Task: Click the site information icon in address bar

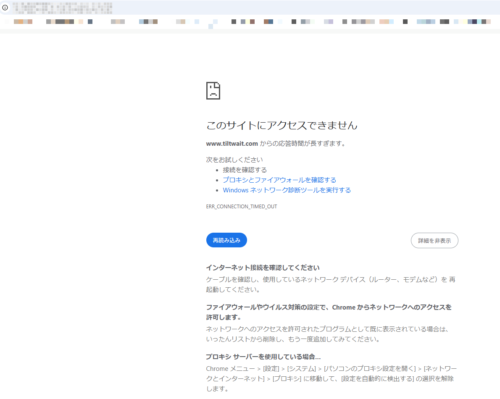Action: 5,7
